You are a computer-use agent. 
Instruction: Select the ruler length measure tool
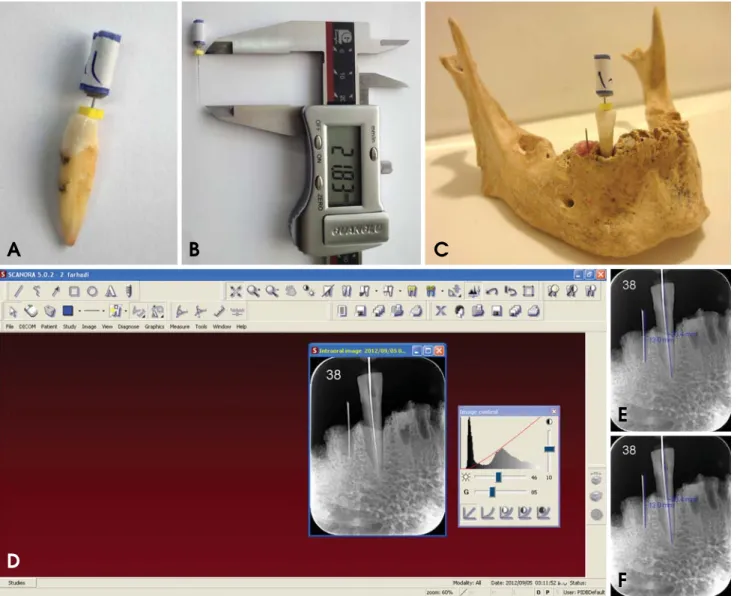(x=219, y=311)
